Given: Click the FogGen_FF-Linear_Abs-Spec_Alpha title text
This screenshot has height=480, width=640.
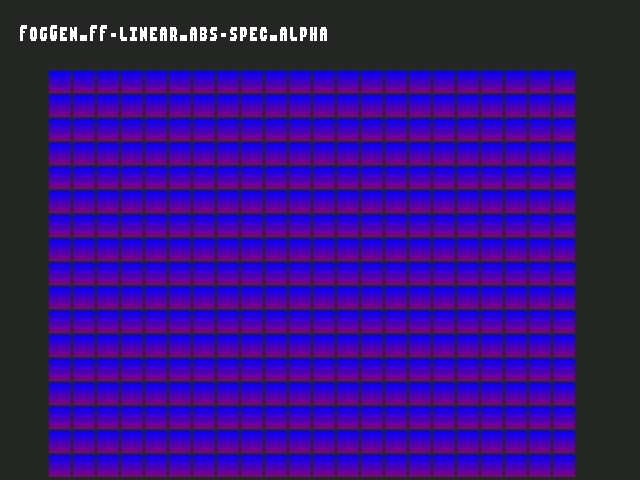Looking at the screenshot, I should pos(173,33).
